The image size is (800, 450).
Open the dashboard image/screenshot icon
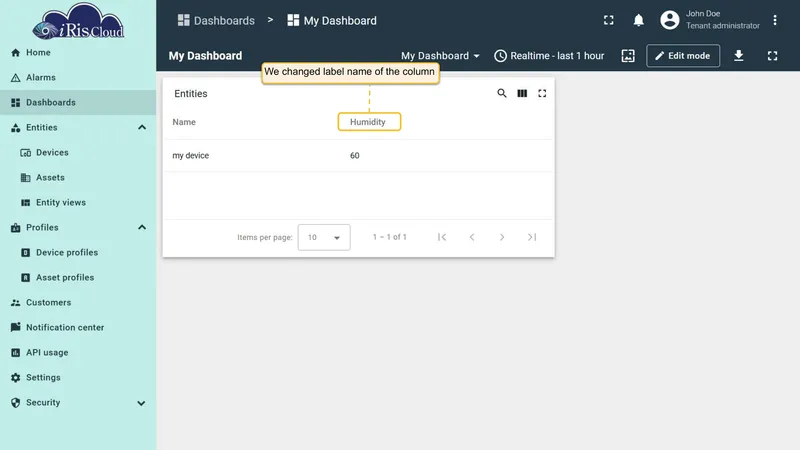point(628,56)
